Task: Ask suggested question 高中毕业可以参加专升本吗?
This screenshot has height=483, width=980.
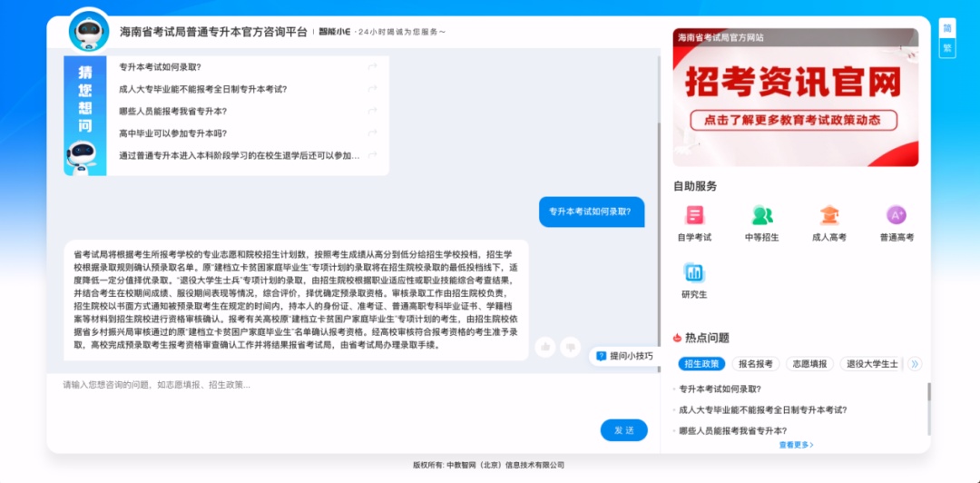Action: point(173,133)
